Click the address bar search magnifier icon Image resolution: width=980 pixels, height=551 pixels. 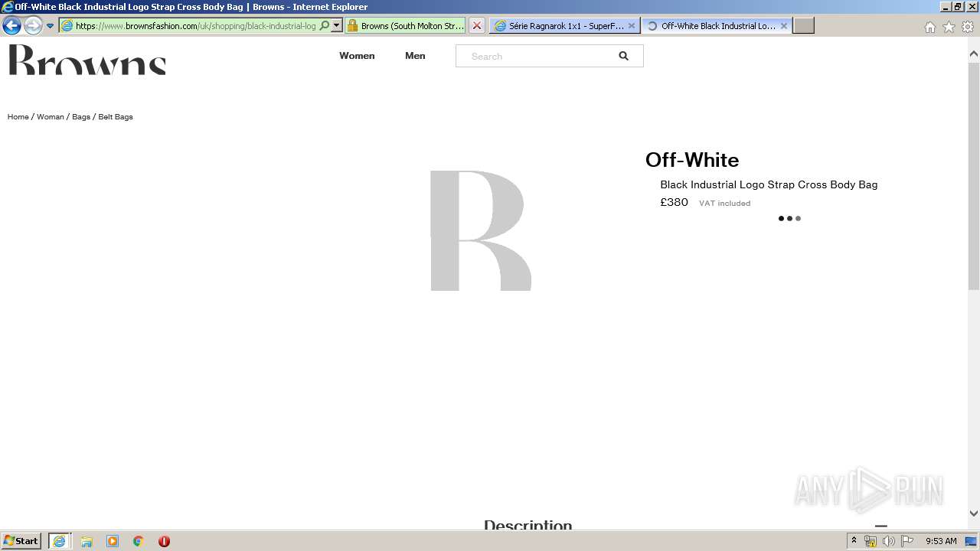click(325, 25)
